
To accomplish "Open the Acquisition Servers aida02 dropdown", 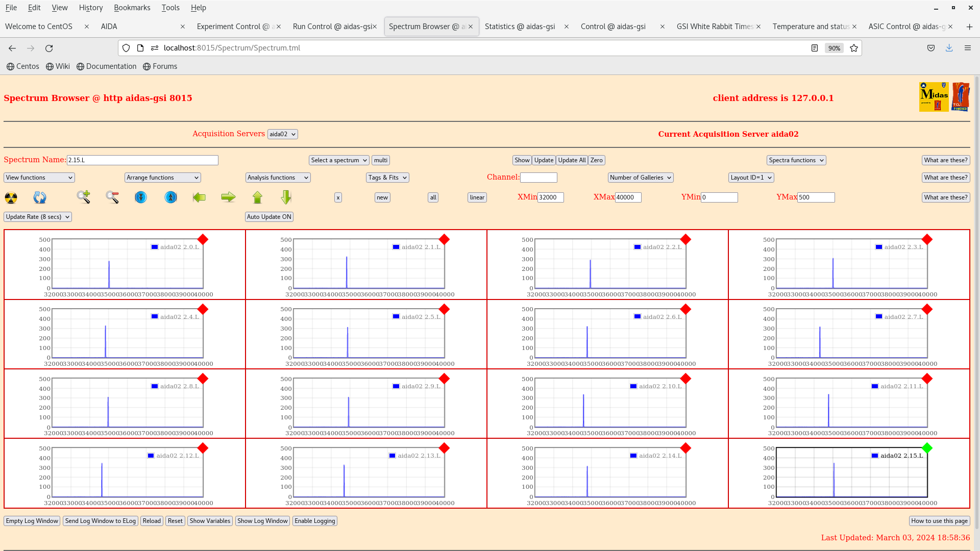I will point(282,134).
